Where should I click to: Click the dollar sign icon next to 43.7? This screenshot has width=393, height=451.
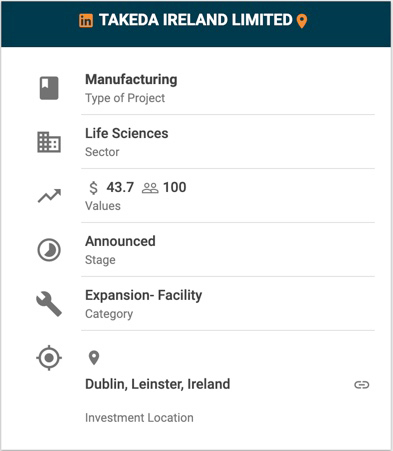pos(94,188)
